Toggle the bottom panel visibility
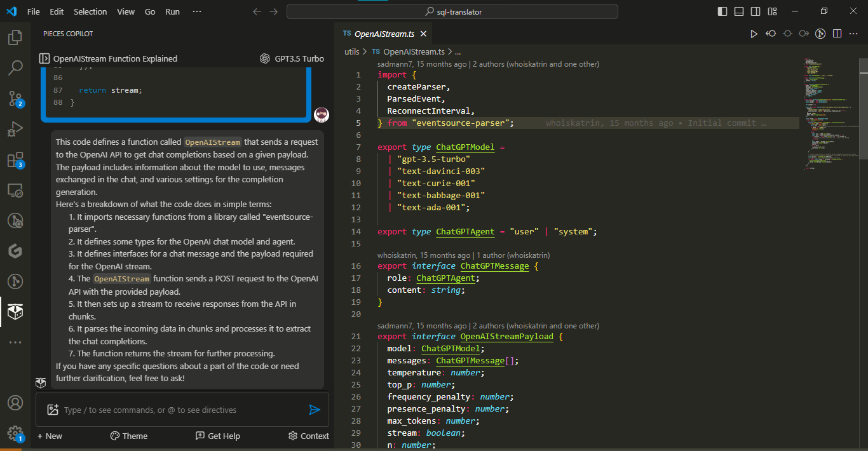 point(739,11)
